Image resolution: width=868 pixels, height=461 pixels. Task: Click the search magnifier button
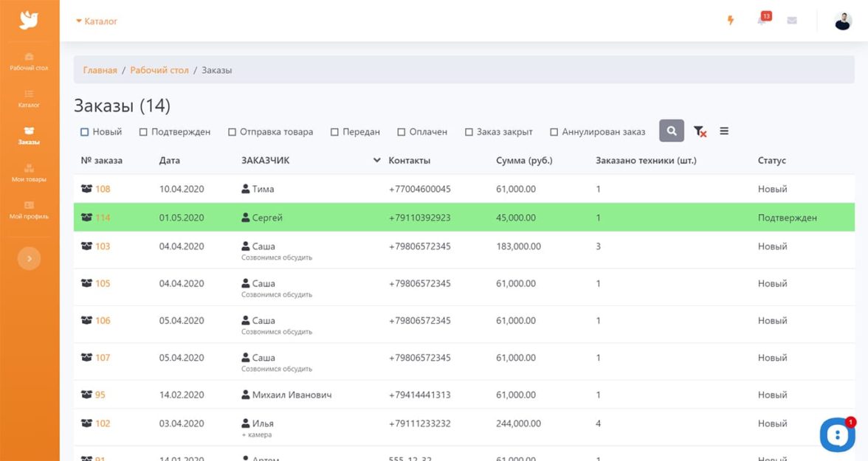point(672,131)
